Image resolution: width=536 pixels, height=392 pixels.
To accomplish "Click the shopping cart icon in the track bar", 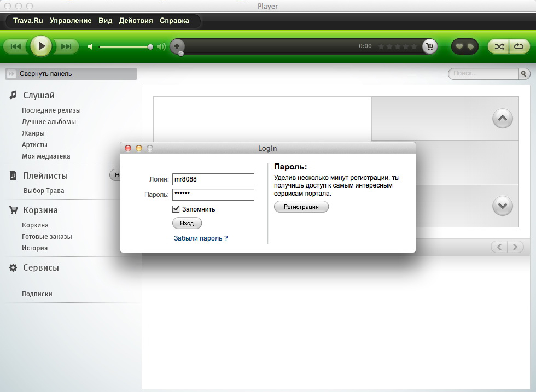I will coord(430,46).
